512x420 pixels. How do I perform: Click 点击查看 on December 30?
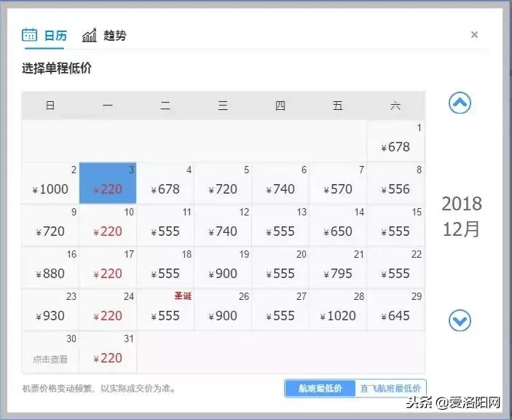click(50, 359)
